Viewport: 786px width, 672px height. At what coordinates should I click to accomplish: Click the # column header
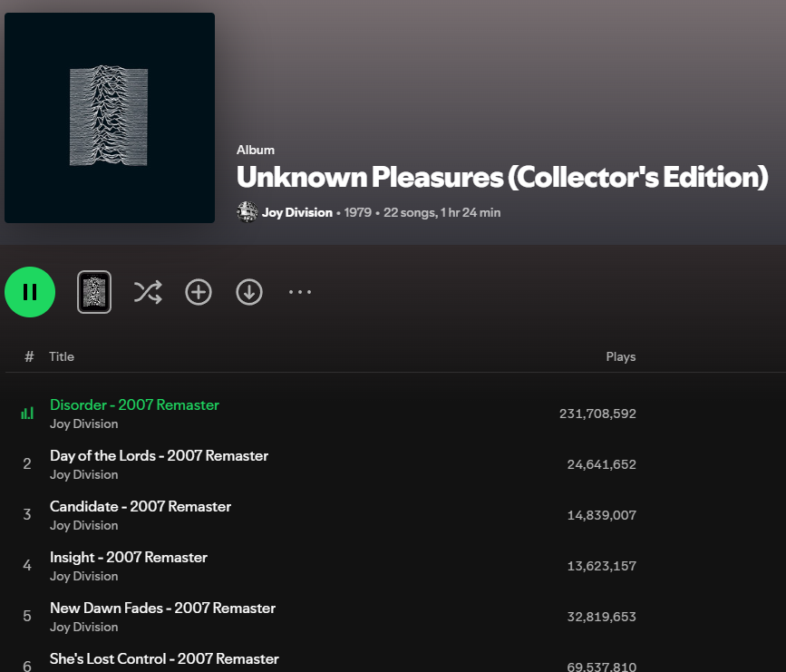[x=29, y=356]
